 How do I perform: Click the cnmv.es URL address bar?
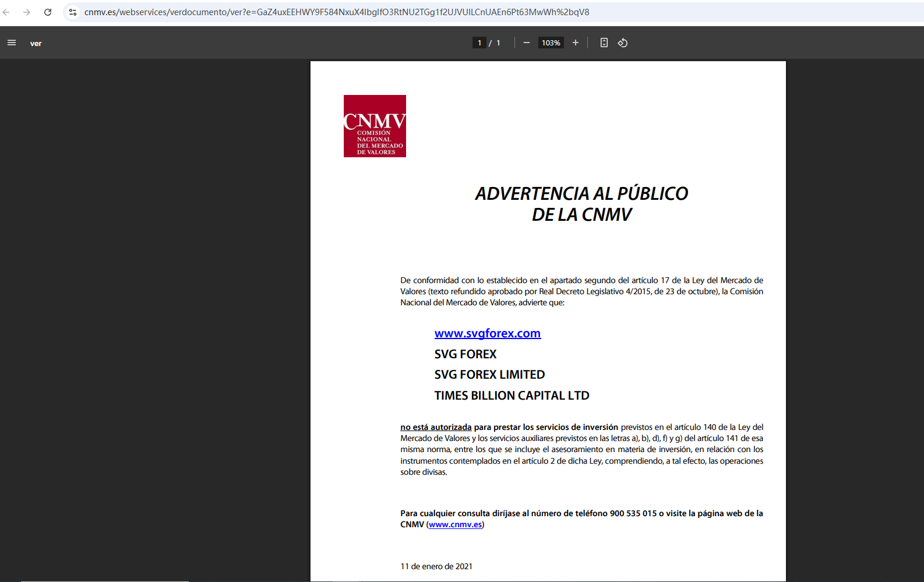(337, 12)
